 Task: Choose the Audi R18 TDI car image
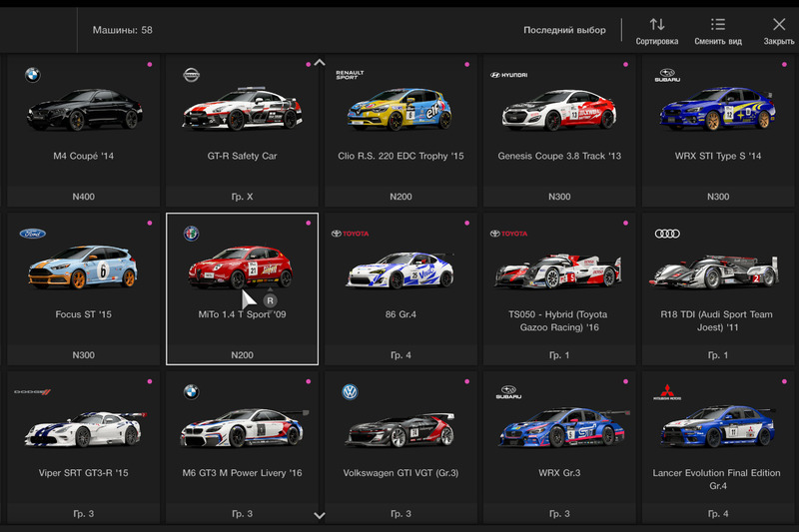pos(714,271)
